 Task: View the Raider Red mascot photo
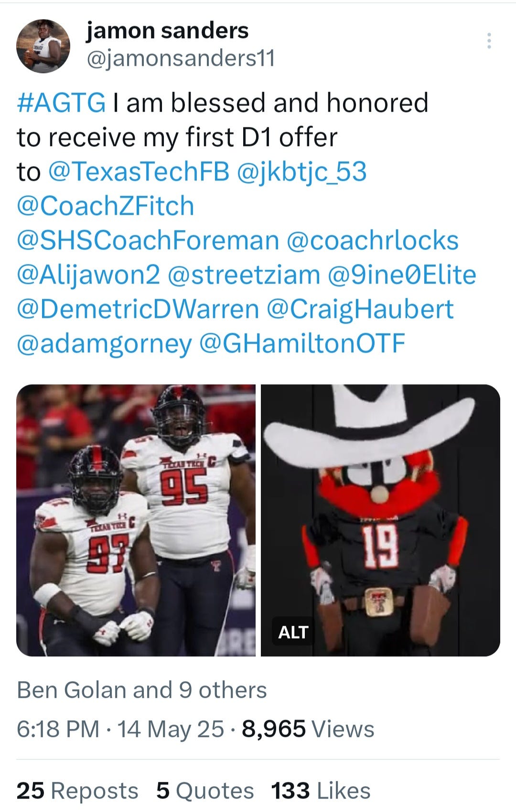click(x=380, y=520)
